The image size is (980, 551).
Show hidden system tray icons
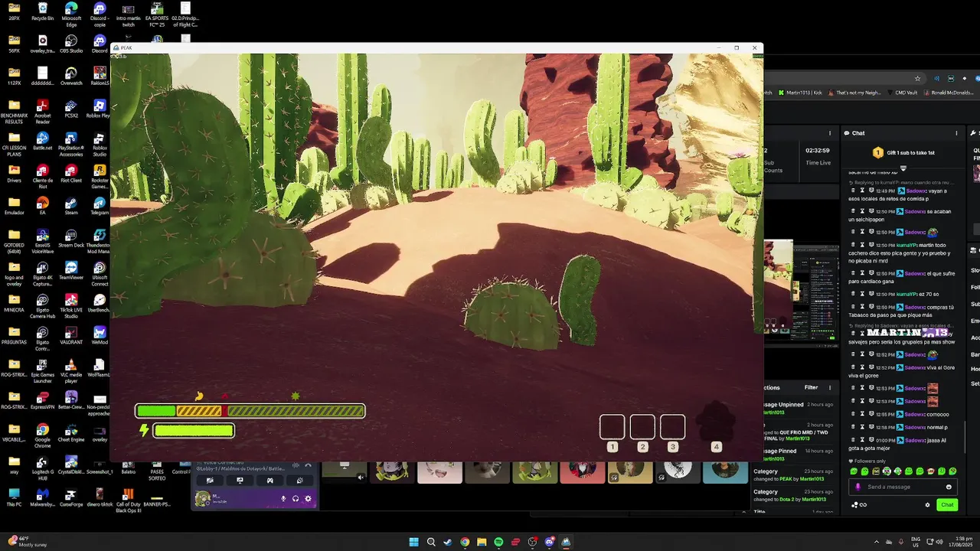877,542
